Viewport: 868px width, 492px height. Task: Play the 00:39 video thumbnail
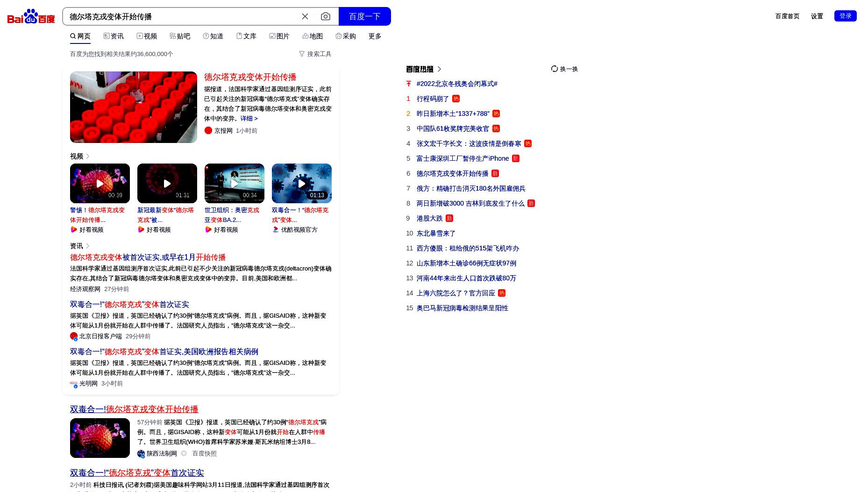[x=100, y=183]
